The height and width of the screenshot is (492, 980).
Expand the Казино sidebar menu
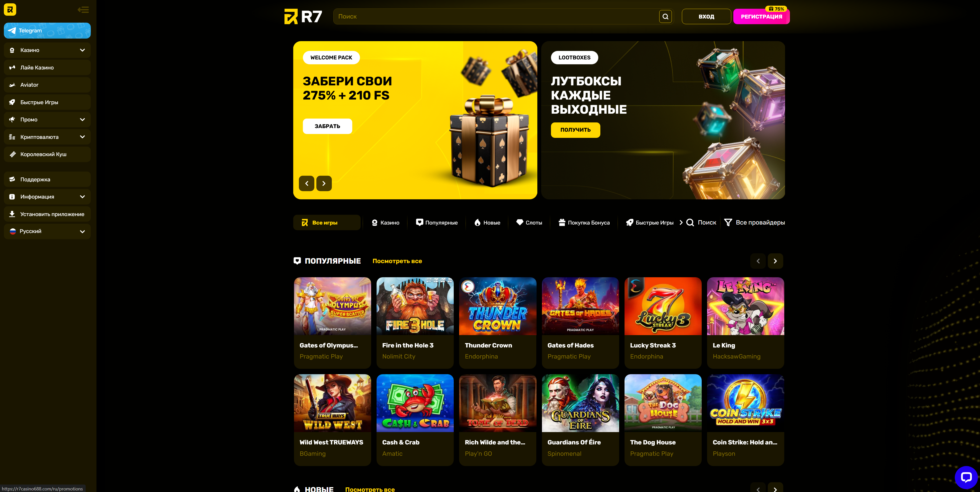pos(47,50)
